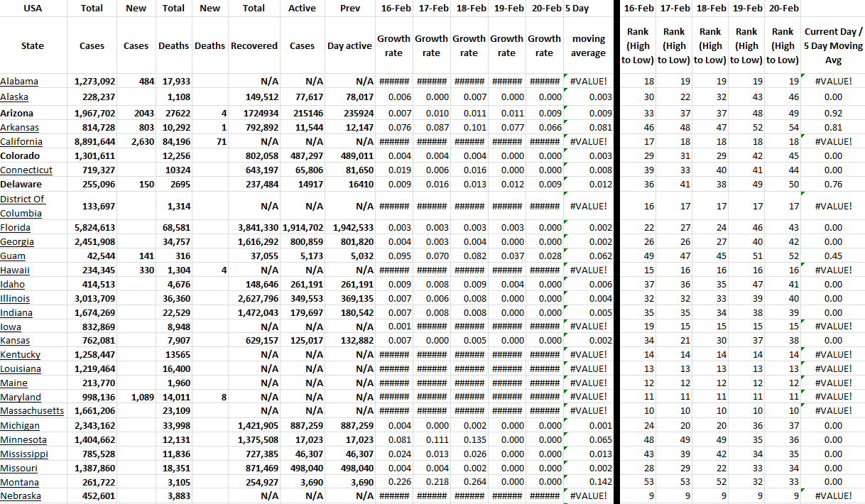Select the 5 Day moving average header
Image resolution: width=865 pixels, height=504 pixels.
coord(588,46)
